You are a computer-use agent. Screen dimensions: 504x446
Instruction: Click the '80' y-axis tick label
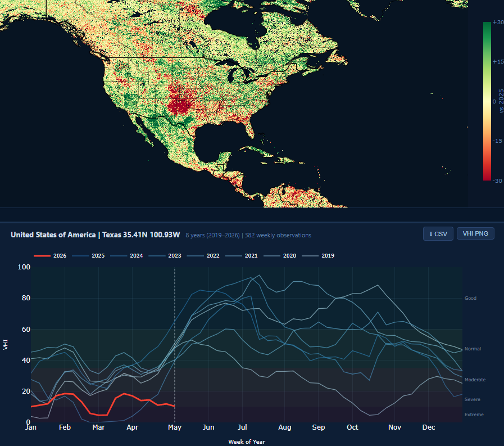pos(26,298)
